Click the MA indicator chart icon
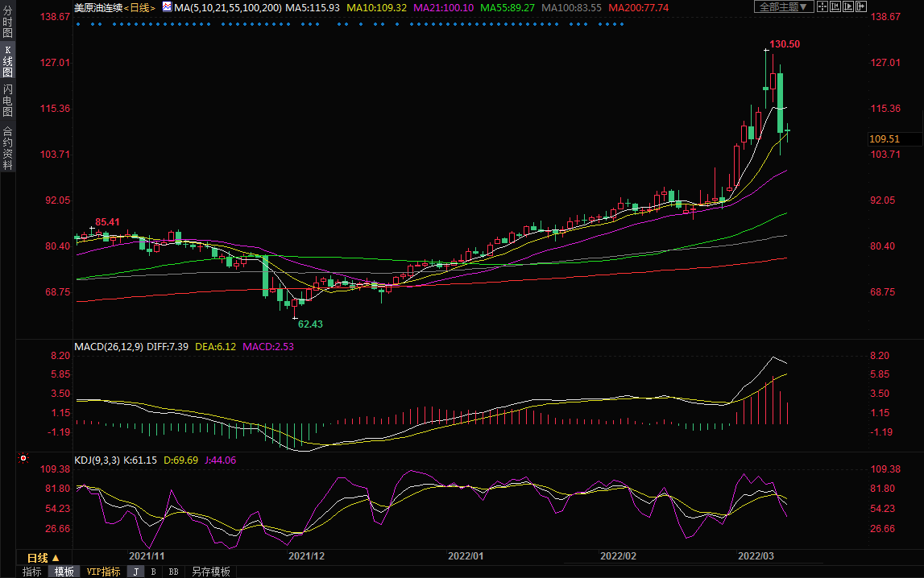The image size is (924, 578). tap(167, 6)
